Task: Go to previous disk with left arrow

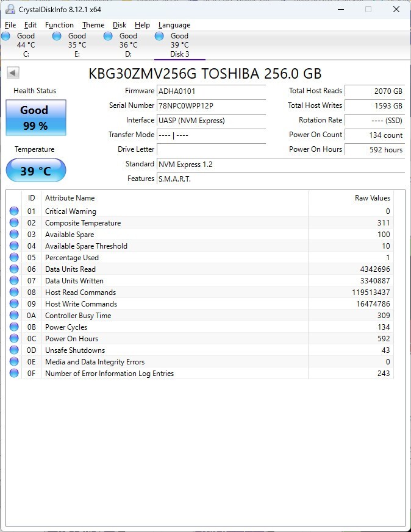Action: click(13, 73)
